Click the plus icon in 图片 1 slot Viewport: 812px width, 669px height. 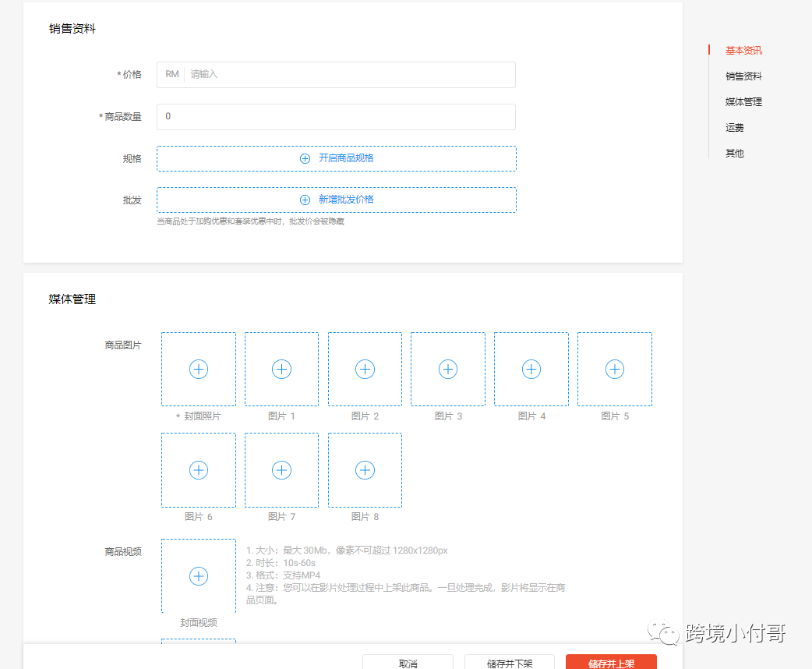[282, 370]
